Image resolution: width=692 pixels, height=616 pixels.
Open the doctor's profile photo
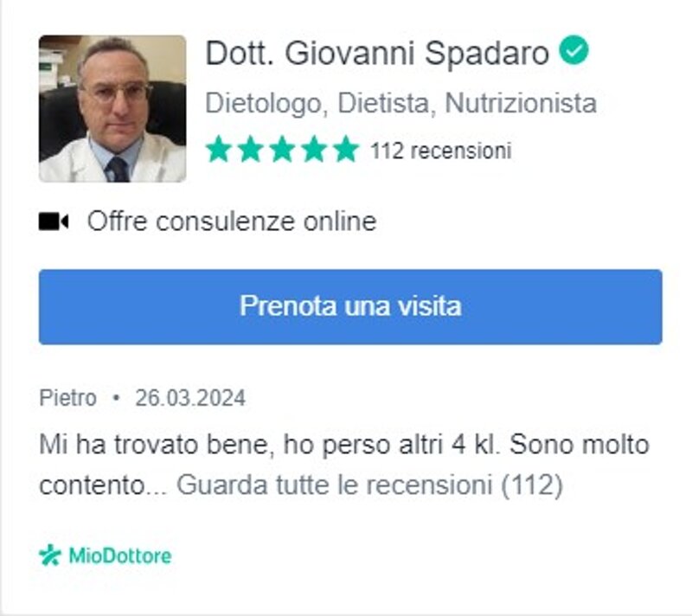point(112,108)
